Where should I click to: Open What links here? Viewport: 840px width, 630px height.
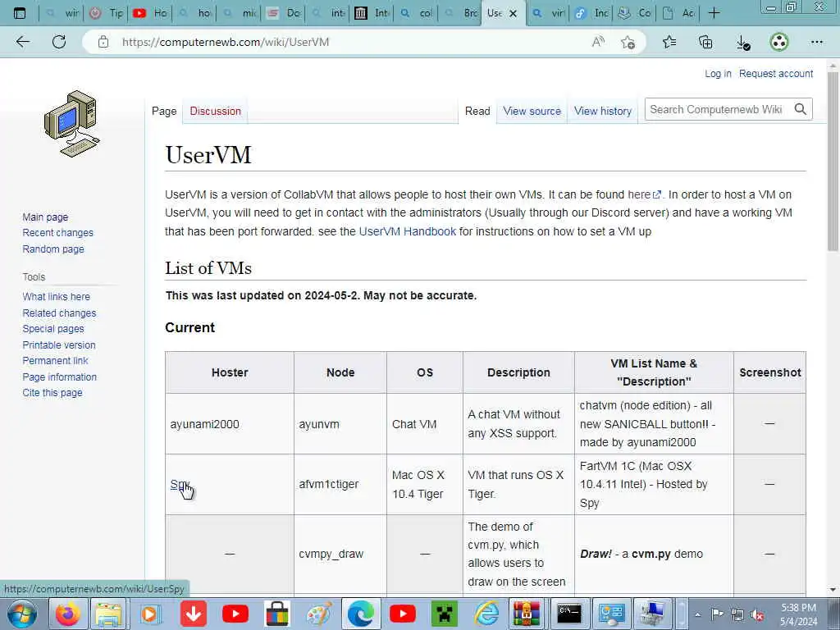coord(57,296)
